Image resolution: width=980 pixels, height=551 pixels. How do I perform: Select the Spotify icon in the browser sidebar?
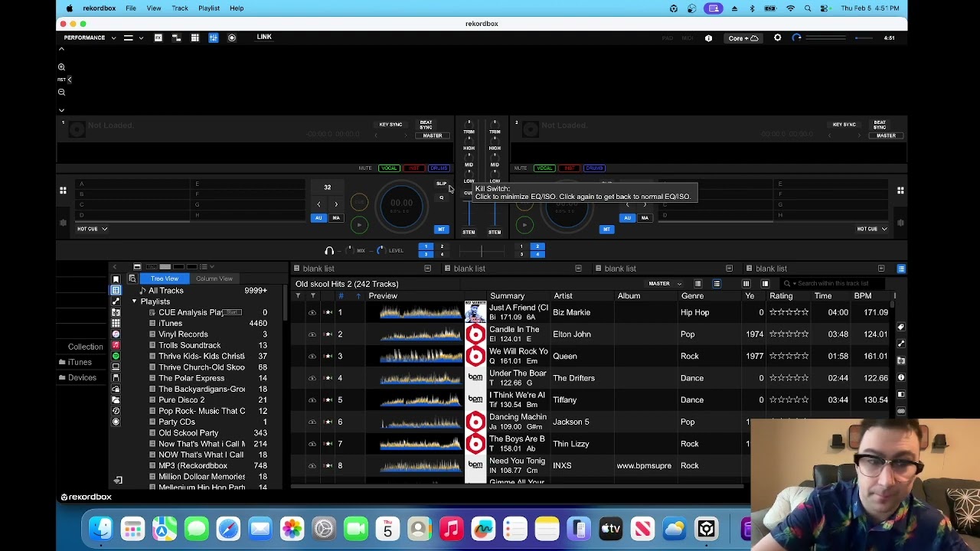click(116, 356)
